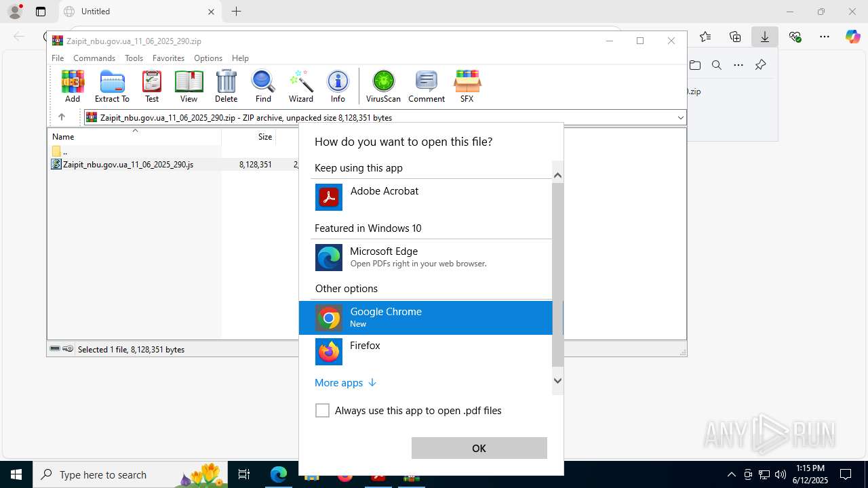Open Edge browser essentials heart icon

click(x=795, y=37)
